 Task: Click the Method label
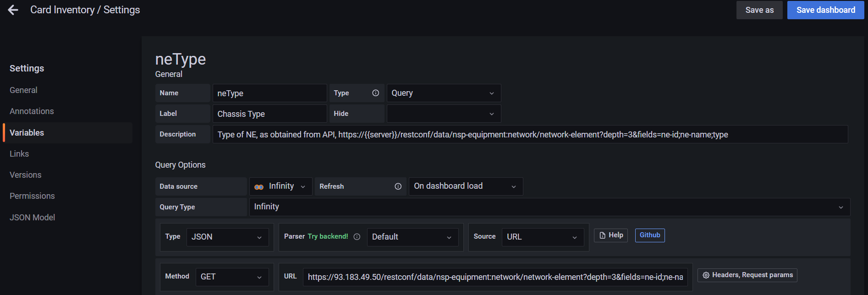click(x=177, y=276)
